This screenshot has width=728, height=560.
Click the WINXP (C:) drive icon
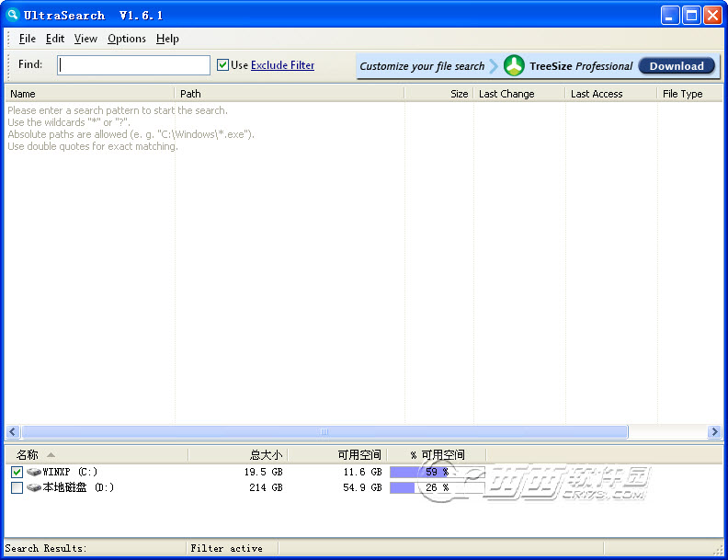34,472
